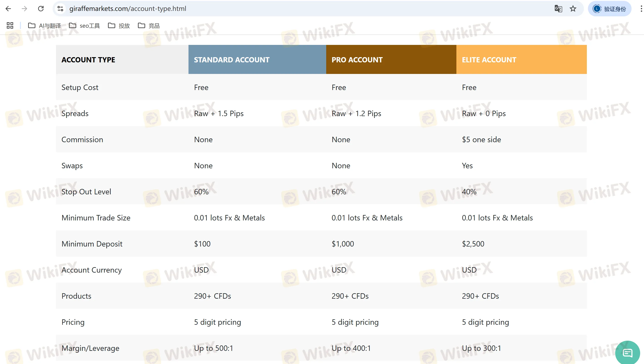
Task: Click the browser back arrow
Action: click(x=8, y=9)
